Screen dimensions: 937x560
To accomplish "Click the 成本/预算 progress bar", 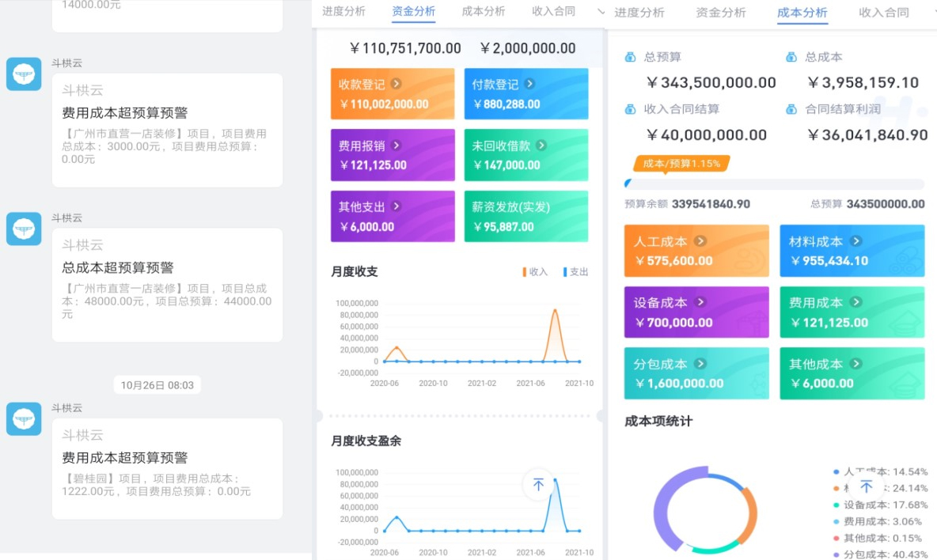I will [774, 184].
